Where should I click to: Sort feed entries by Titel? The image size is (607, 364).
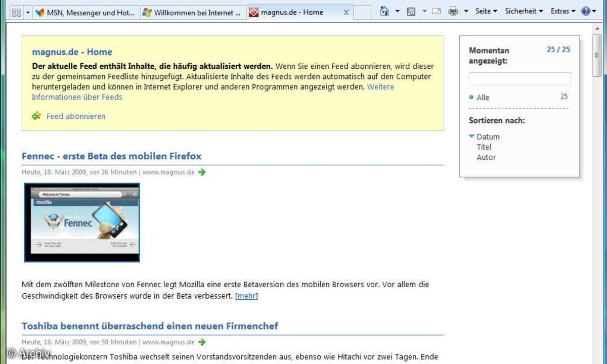pos(484,147)
